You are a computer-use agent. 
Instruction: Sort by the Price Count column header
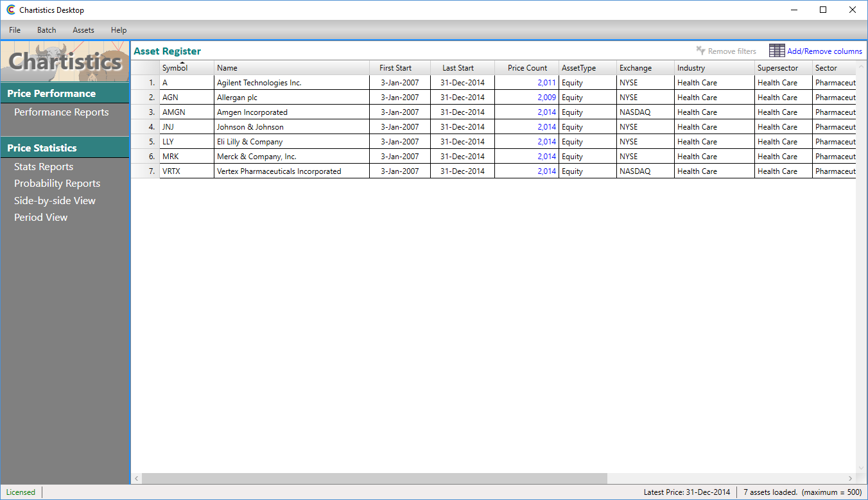click(526, 68)
